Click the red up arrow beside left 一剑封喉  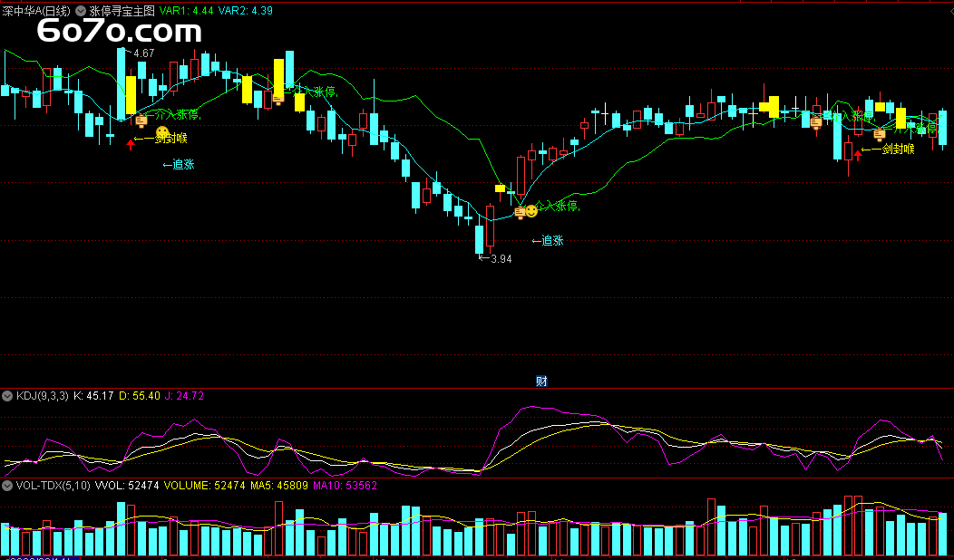tap(131, 144)
